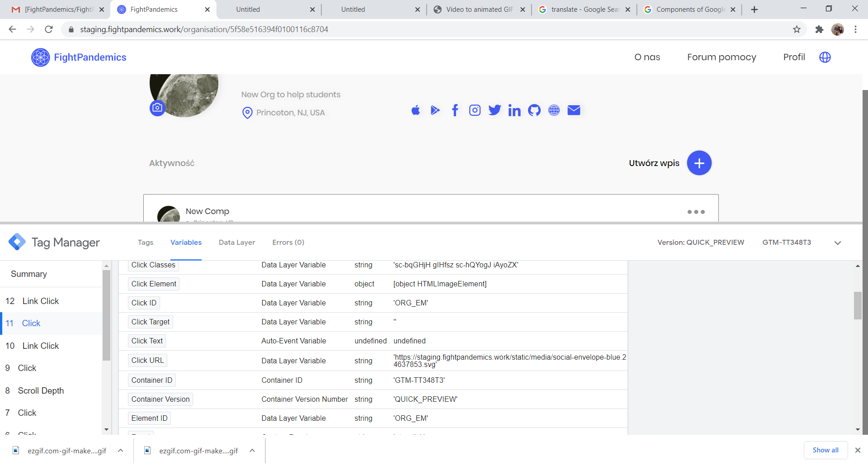Close the first Untitled browser tab
The image size is (868, 466).
(x=312, y=10)
